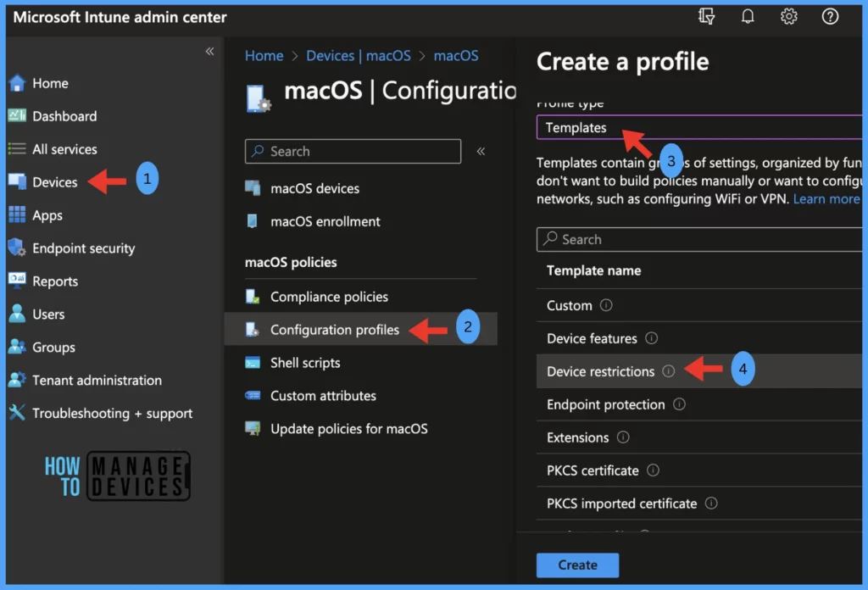Collapse the macOS secondary menu
This screenshot has height=590, width=868.
(x=481, y=151)
